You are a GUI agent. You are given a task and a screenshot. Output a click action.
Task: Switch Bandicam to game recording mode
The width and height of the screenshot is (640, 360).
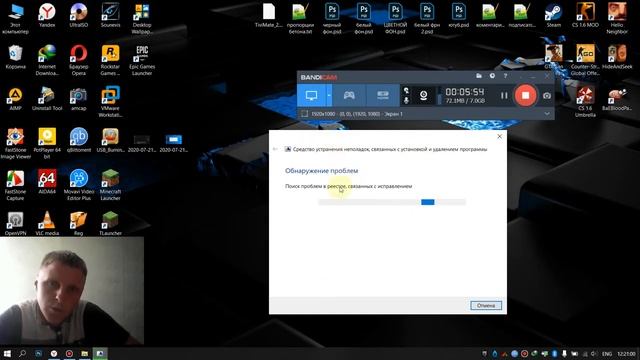pos(349,96)
